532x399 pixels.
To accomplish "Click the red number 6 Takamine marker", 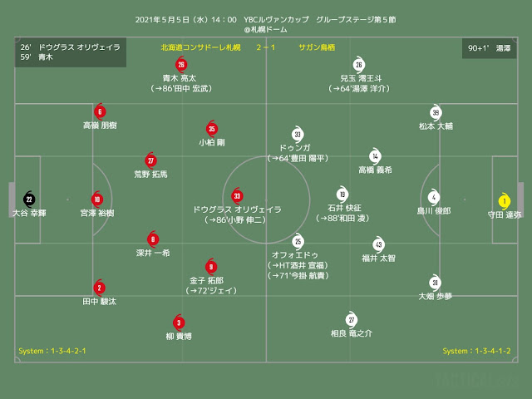I will click(x=100, y=111).
